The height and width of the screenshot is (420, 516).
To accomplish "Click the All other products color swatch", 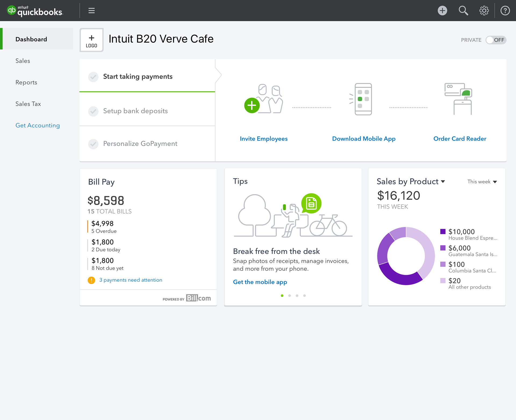I will click(x=443, y=281).
